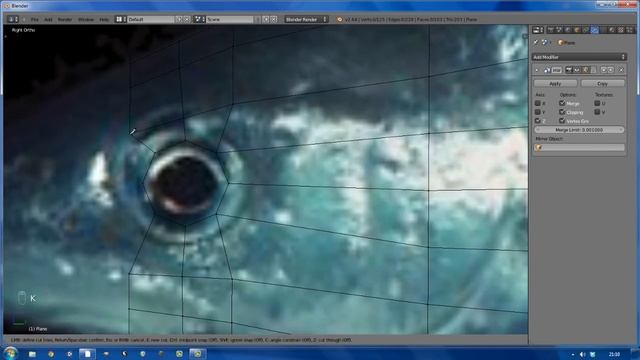This screenshot has height=360, width=640.
Task: Decrease Merge Limit with left arrow
Action: pyautogui.click(x=538, y=130)
